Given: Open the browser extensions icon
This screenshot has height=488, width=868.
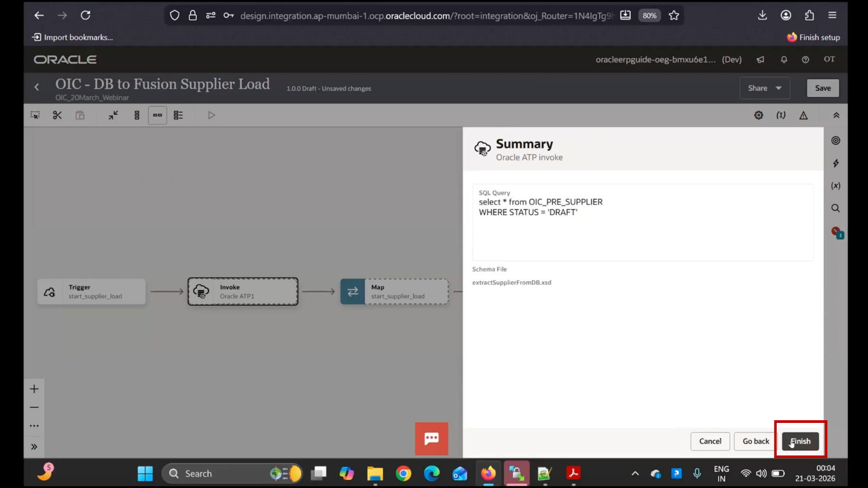Looking at the screenshot, I should (809, 15).
